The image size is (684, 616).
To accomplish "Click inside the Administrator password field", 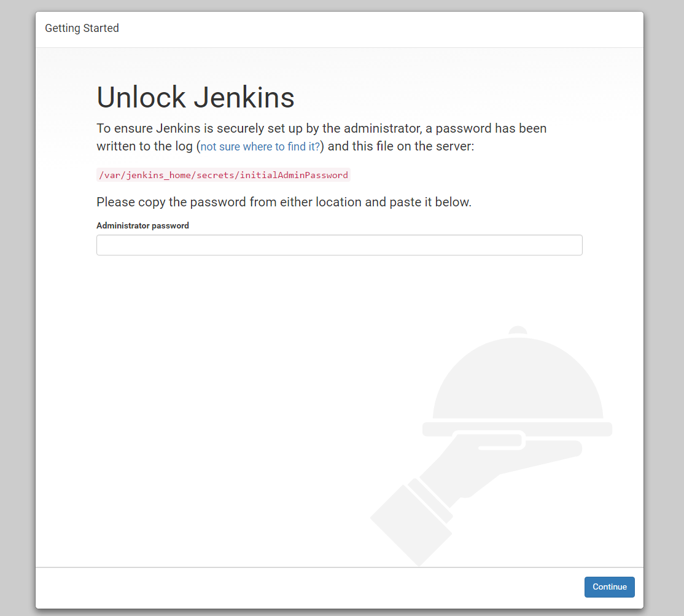I will pos(339,244).
